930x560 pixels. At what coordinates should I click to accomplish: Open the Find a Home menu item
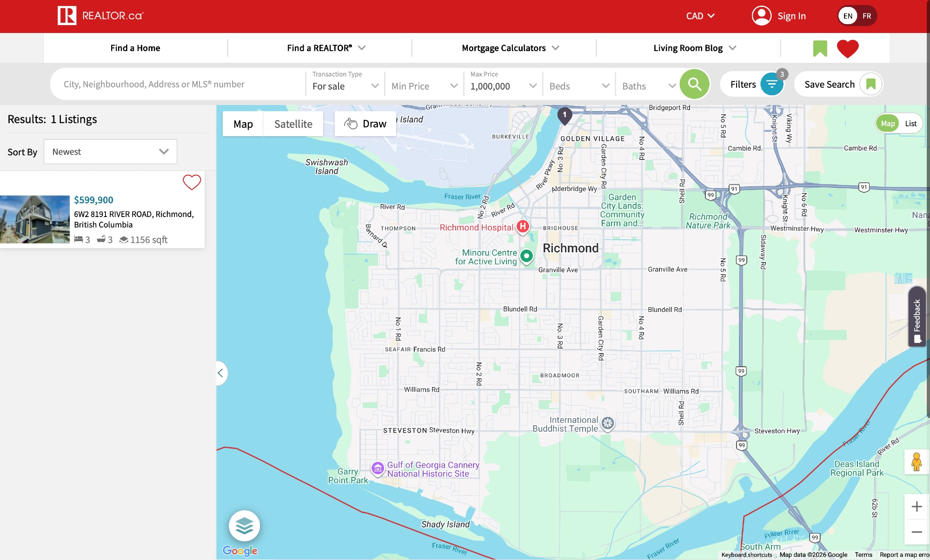point(135,48)
